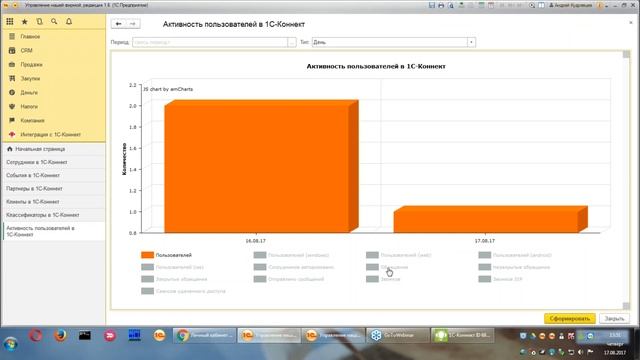Image resolution: width=640 pixels, height=360 pixels.
Task: Toggle Пользователей (web) legend series
Action: (x=398, y=255)
